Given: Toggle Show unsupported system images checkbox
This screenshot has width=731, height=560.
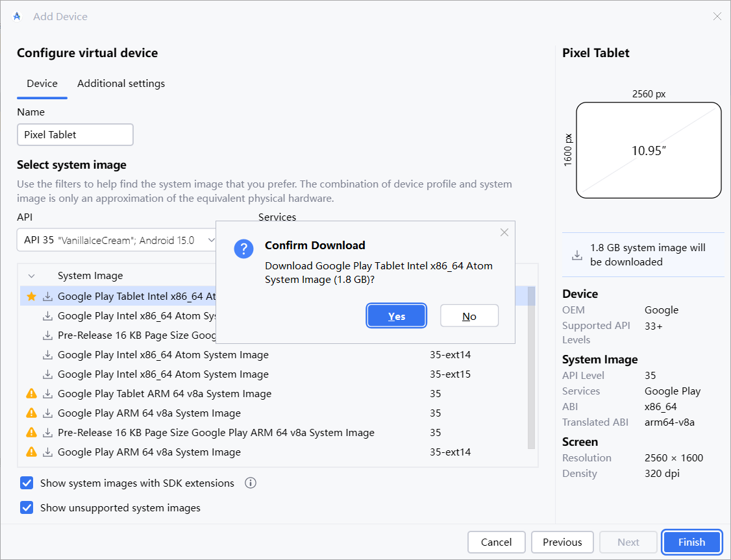Looking at the screenshot, I should coord(27,507).
